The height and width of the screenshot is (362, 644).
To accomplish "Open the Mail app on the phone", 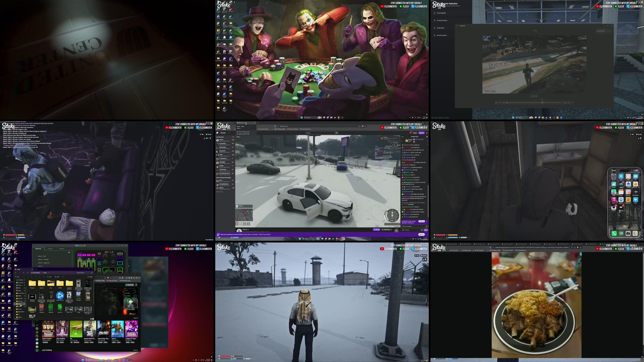I will 635,176.
